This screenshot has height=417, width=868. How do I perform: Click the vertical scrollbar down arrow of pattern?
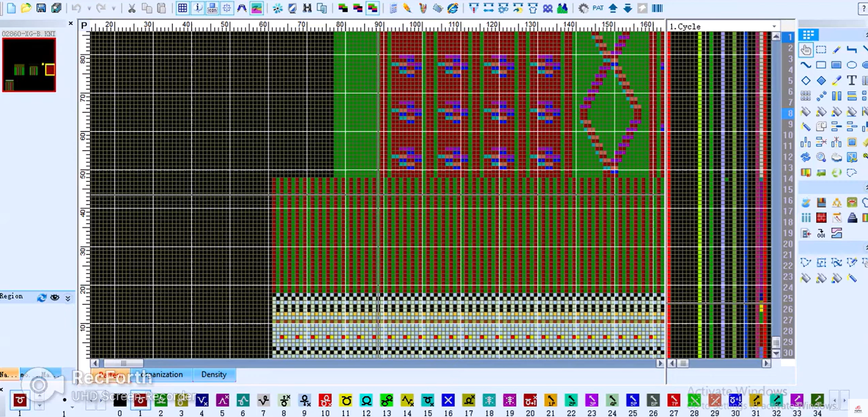[776, 353]
